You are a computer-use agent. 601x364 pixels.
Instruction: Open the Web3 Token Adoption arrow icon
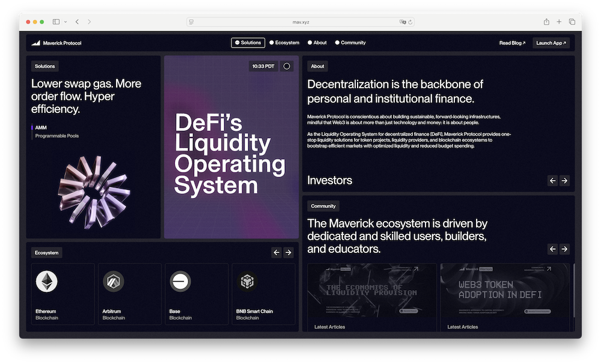tap(549, 269)
